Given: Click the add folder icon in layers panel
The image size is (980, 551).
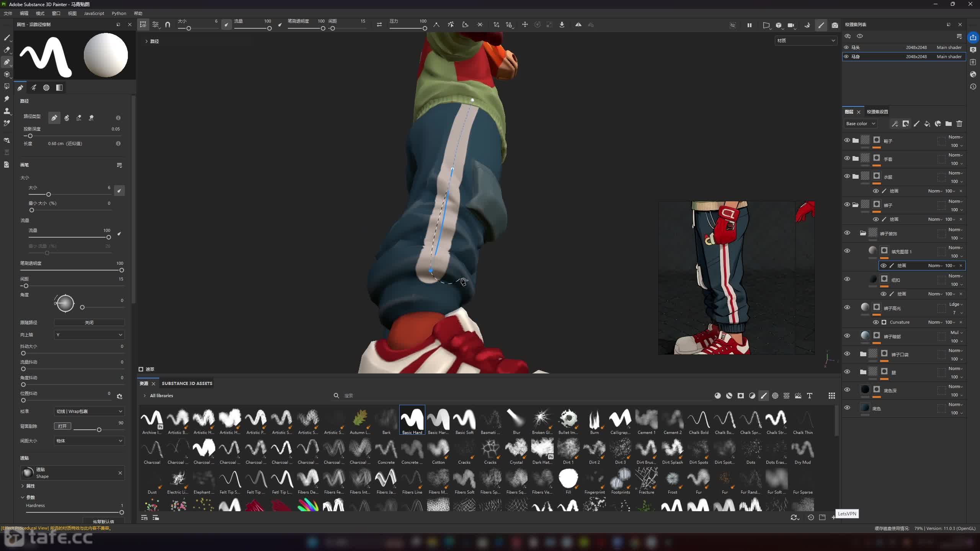Looking at the screenshot, I should pos(948,124).
